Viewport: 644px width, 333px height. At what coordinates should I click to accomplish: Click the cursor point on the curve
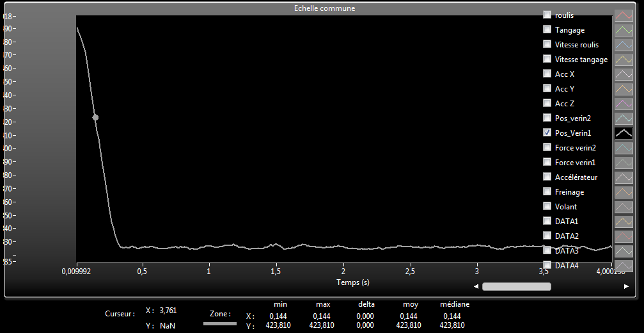(x=95, y=117)
